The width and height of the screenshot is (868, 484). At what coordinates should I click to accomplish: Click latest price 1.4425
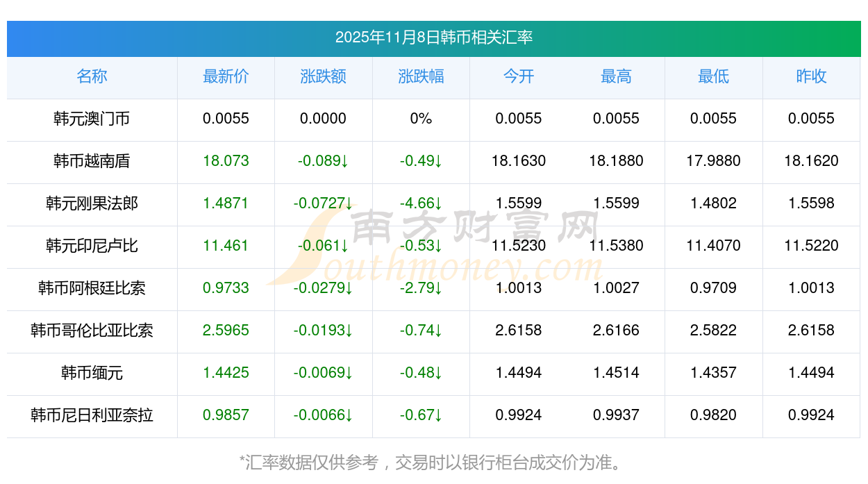[x=226, y=373]
